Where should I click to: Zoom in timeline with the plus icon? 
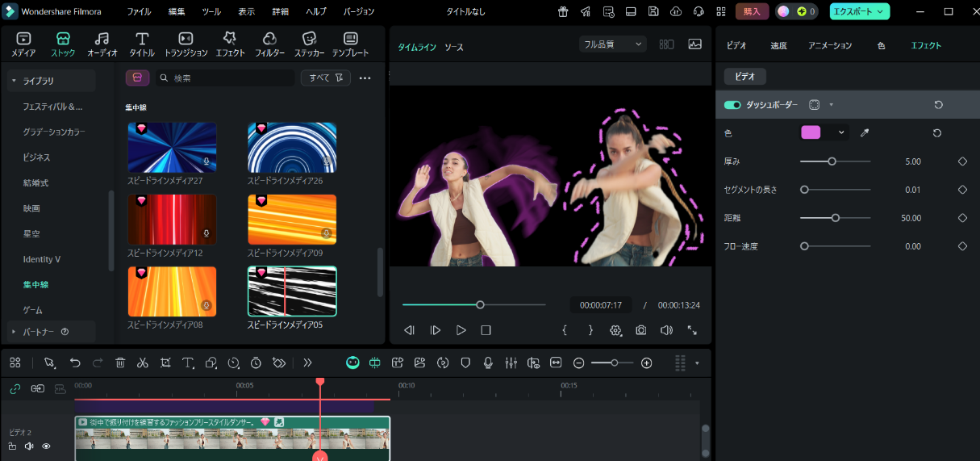(646, 363)
